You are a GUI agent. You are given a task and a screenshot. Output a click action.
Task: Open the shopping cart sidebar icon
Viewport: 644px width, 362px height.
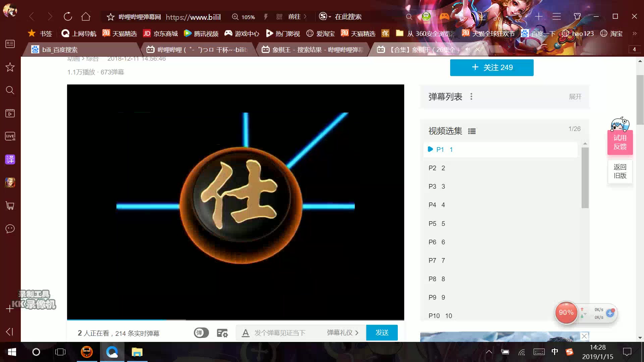pos(10,206)
